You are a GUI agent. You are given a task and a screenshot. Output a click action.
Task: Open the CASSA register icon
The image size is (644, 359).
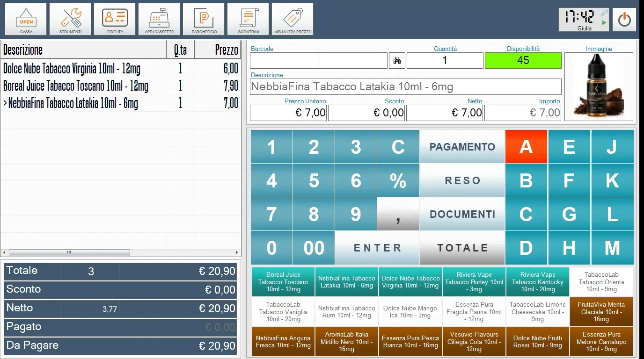[26, 19]
